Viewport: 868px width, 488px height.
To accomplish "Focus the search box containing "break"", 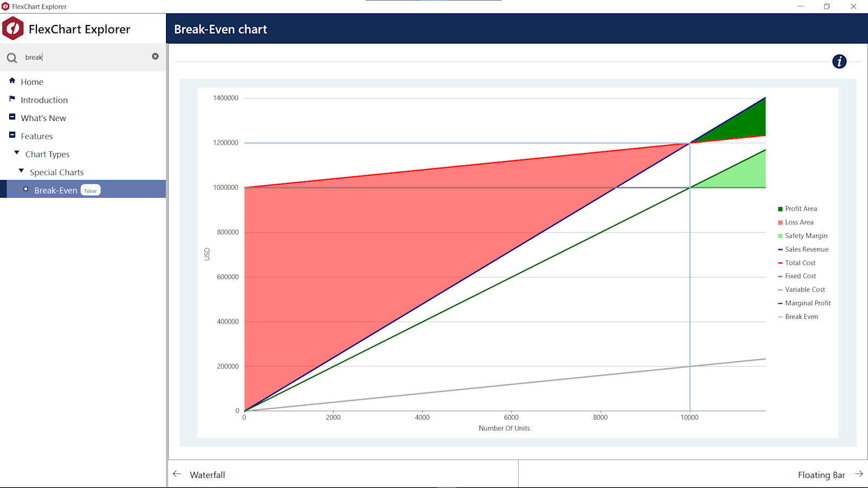I will (84, 57).
